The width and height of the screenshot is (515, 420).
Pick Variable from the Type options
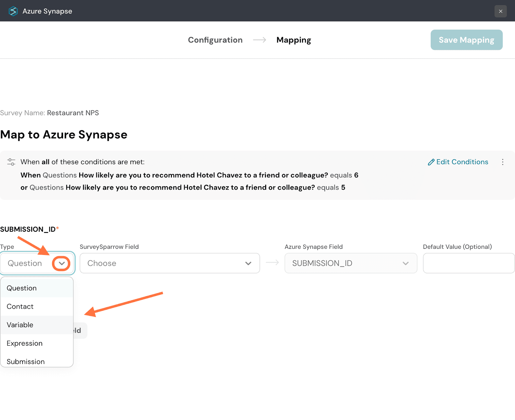tap(20, 325)
